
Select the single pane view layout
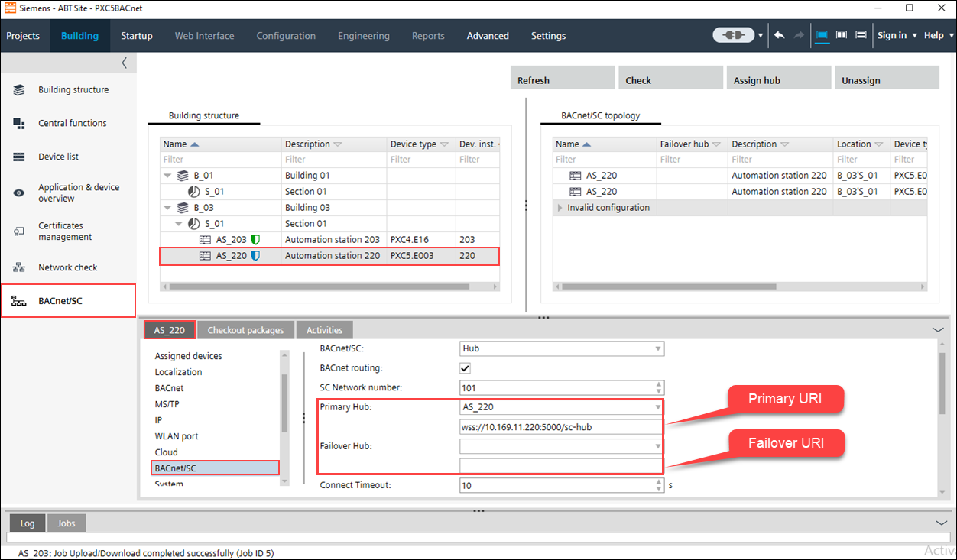822,35
